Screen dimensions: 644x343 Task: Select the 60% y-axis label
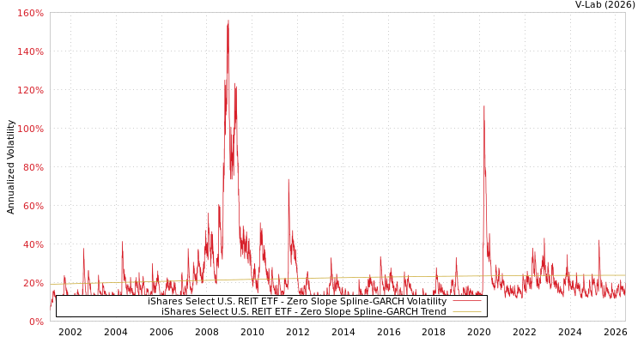[x=33, y=206]
